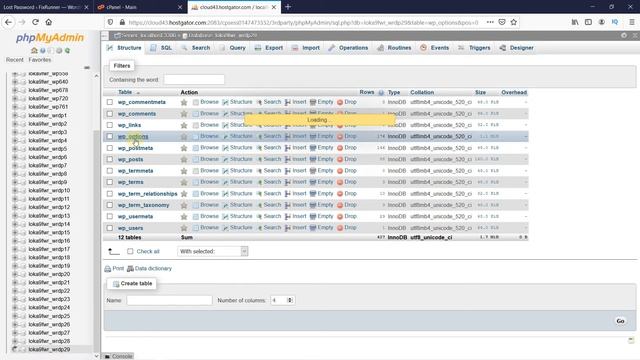Click the Print icon below the table
640x360 pixels.
pyautogui.click(x=108, y=269)
